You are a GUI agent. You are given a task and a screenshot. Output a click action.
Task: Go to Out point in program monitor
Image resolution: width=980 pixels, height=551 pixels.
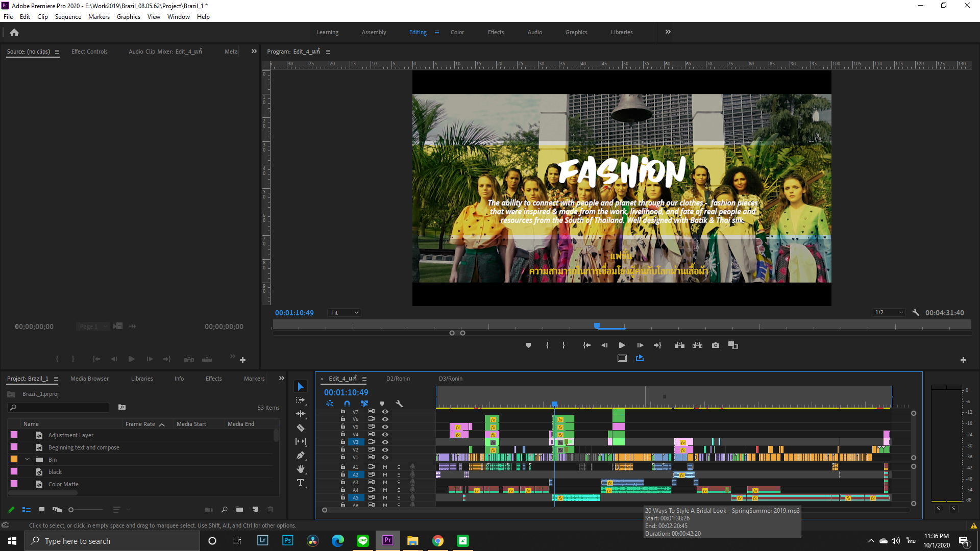point(657,345)
